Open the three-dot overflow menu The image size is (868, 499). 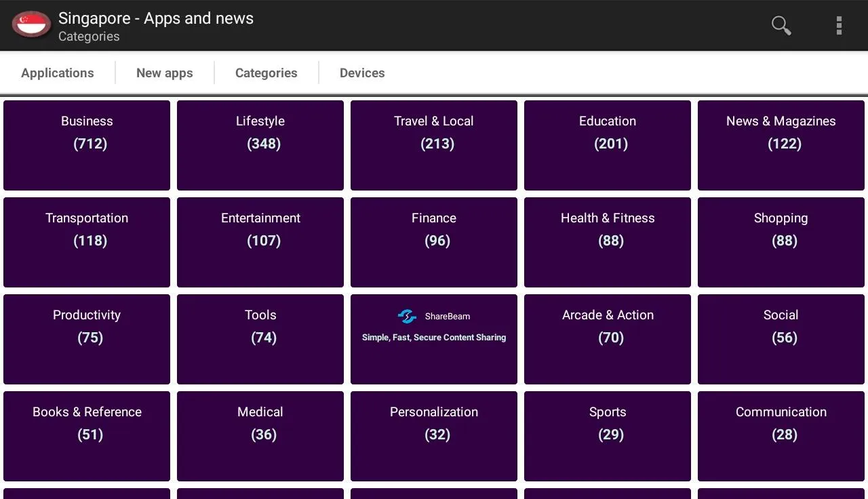tap(839, 26)
